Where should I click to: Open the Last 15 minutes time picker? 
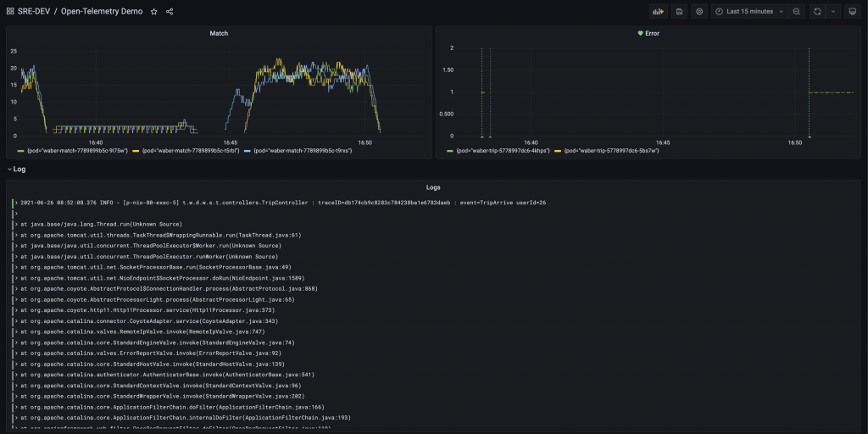750,11
